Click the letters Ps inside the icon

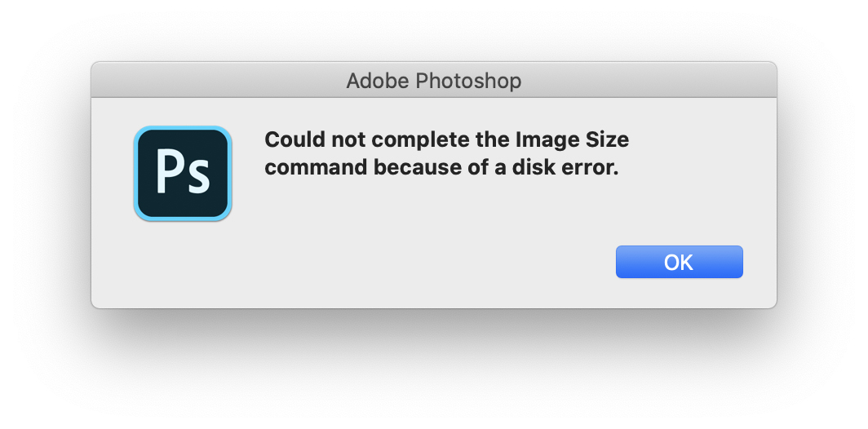click(183, 173)
